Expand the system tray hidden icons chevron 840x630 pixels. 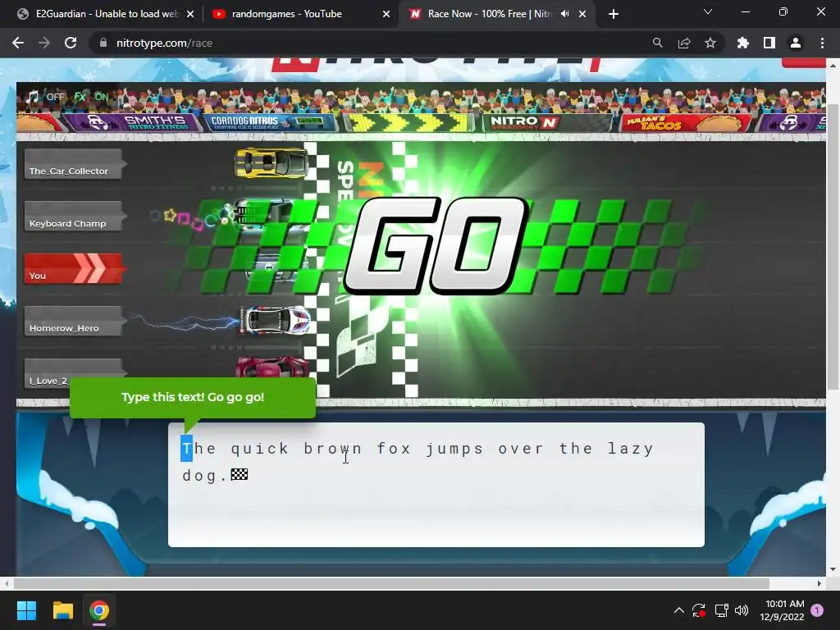[678, 610]
